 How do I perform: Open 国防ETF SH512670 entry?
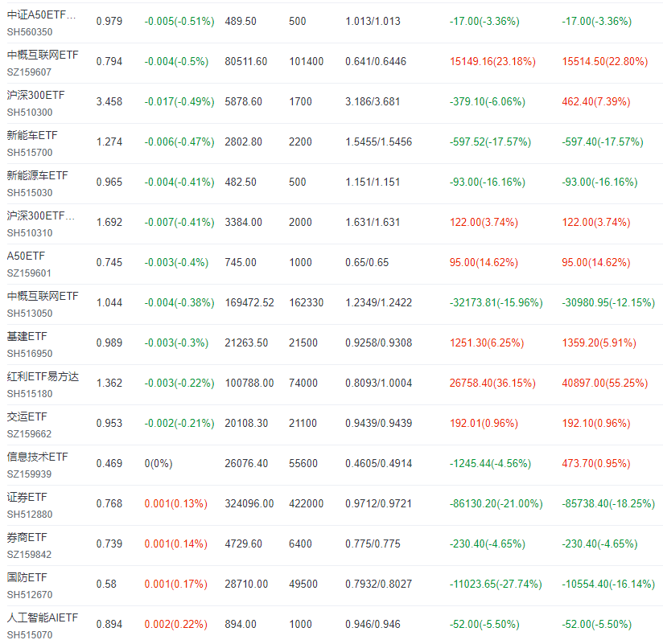[x=27, y=577]
